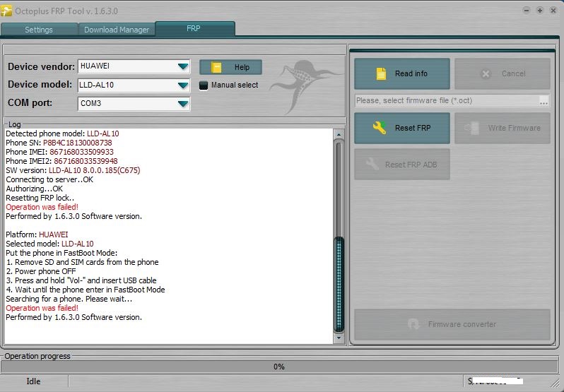564x392 pixels.
Task: Click the 'Phone SN: P8B4C18130008738' log line
Action: point(59,143)
